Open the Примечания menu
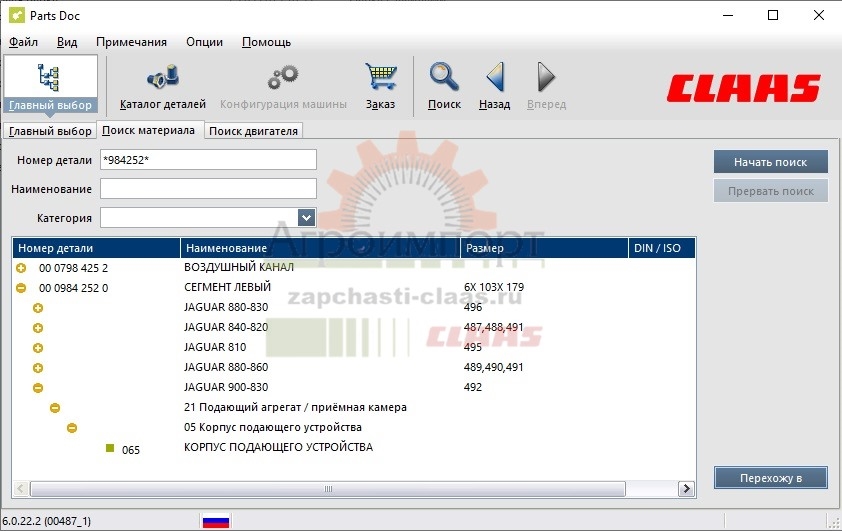Viewport: 842px width, 531px height. point(131,42)
